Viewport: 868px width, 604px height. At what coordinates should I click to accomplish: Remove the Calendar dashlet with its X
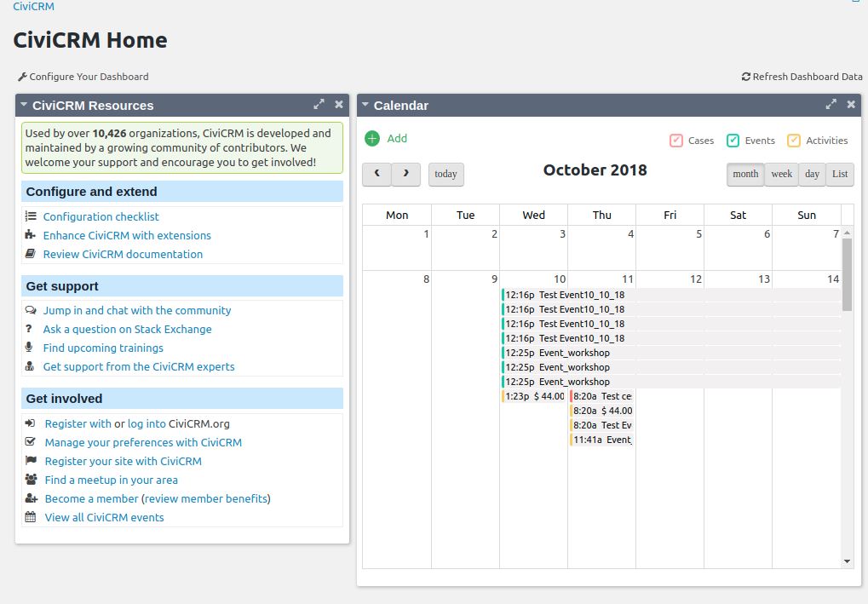tap(851, 105)
